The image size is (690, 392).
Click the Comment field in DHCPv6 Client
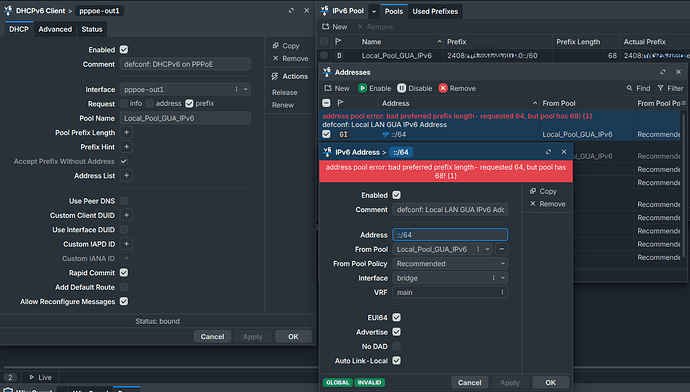[x=185, y=64]
